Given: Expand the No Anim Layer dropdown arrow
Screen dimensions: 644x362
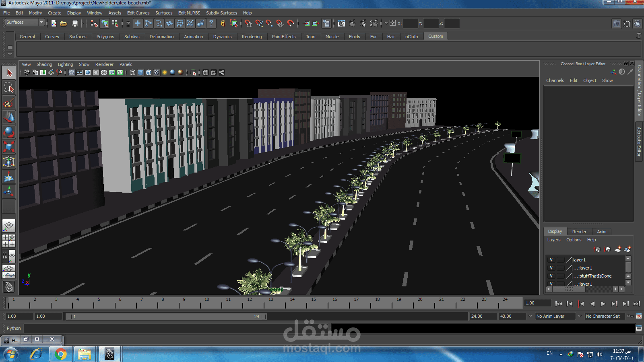Looking at the screenshot, I should (x=530, y=316).
